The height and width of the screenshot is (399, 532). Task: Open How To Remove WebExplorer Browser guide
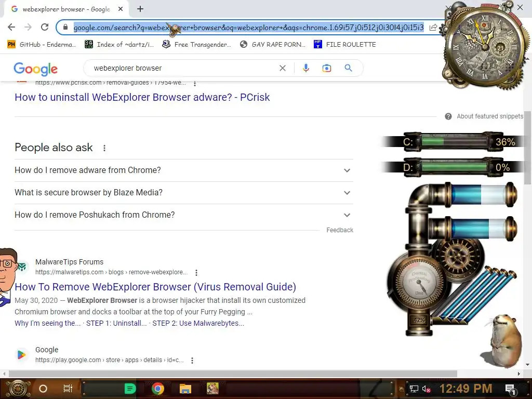tap(155, 287)
